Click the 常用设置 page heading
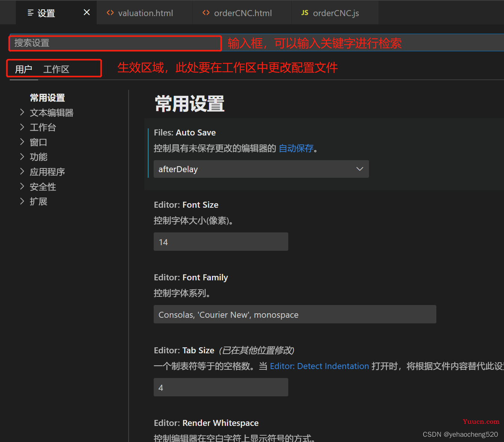This screenshot has width=504, height=442. 190,104
